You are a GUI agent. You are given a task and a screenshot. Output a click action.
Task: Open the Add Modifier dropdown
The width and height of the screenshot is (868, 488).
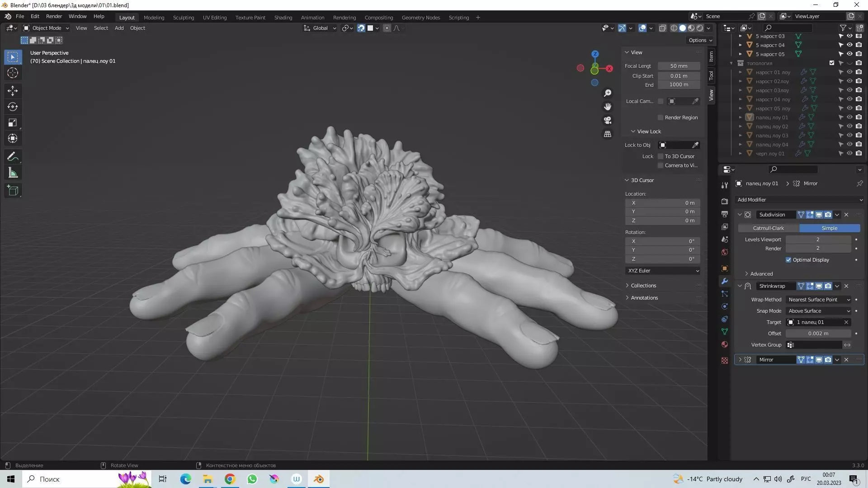799,200
